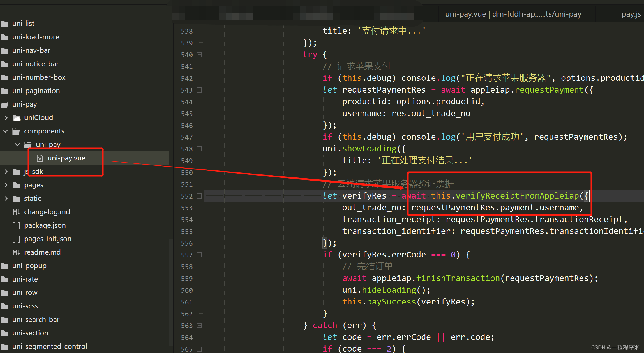
Task: Click the catch keyword on line 563
Action: click(325, 325)
